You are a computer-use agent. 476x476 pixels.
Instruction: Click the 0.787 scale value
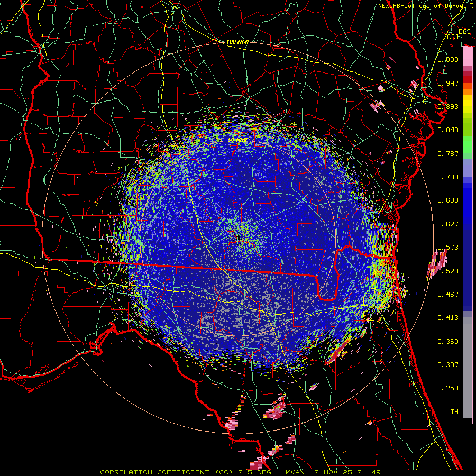click(x=448, y=153)
